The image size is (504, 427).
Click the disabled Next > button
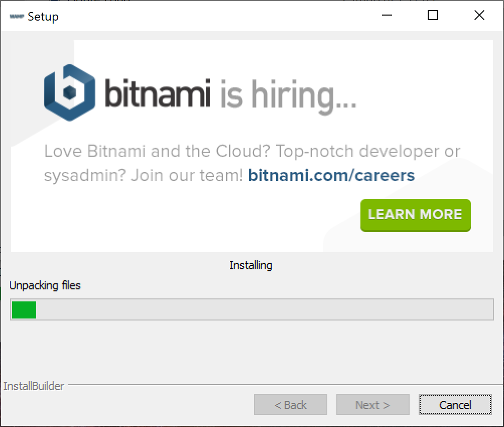pos(372,404)
